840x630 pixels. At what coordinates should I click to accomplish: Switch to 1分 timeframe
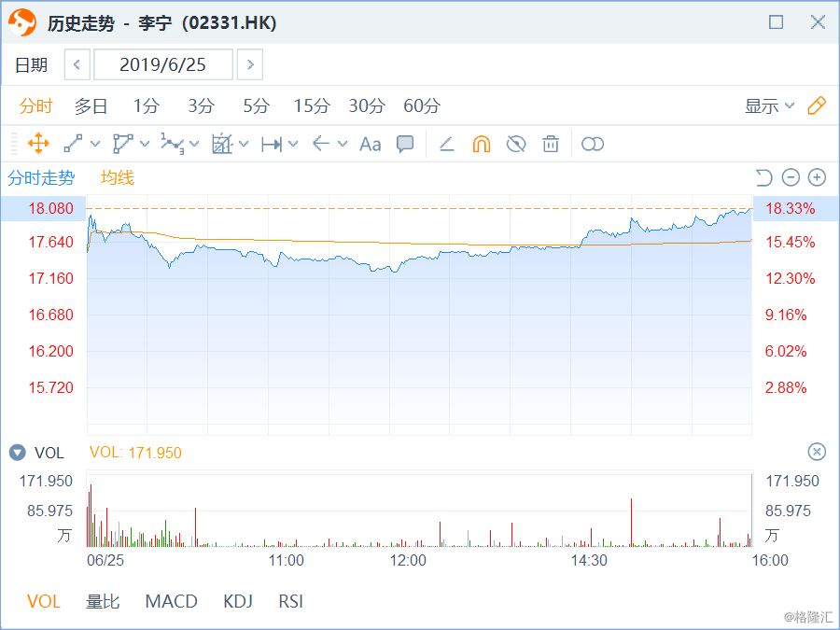coord(147,105)
